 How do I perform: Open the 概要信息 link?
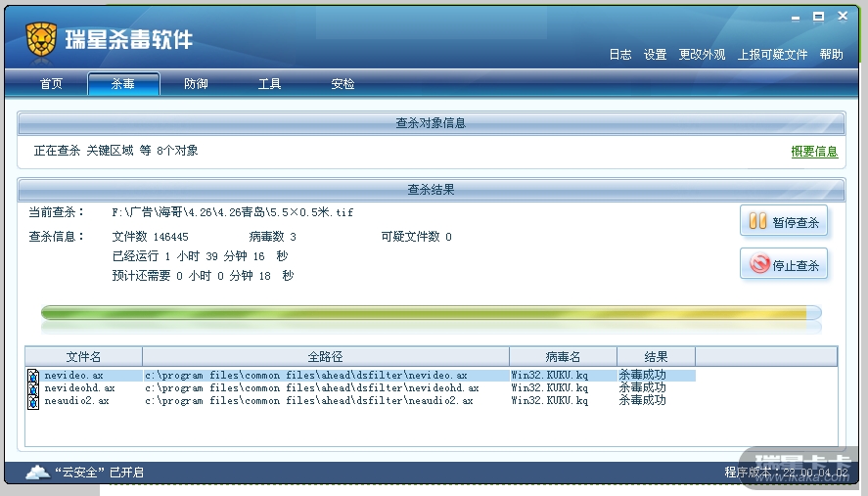pos(814,151)
